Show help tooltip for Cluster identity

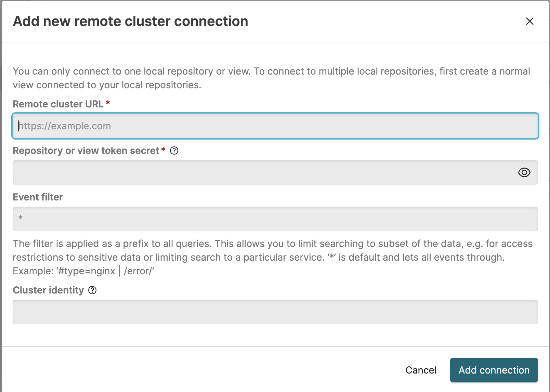tap(92, 290)
